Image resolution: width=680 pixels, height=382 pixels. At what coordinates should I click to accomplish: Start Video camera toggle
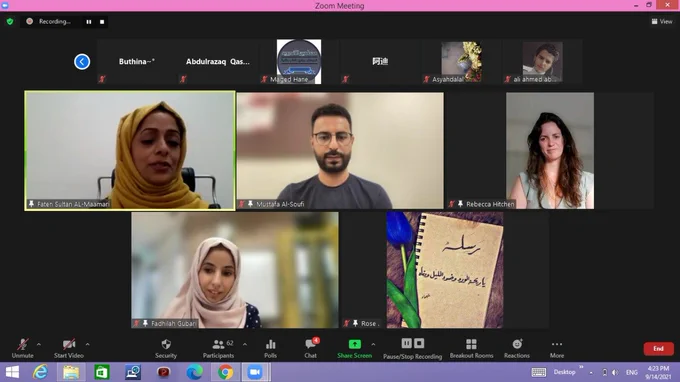pyautogui.click(x=69, y=348)
